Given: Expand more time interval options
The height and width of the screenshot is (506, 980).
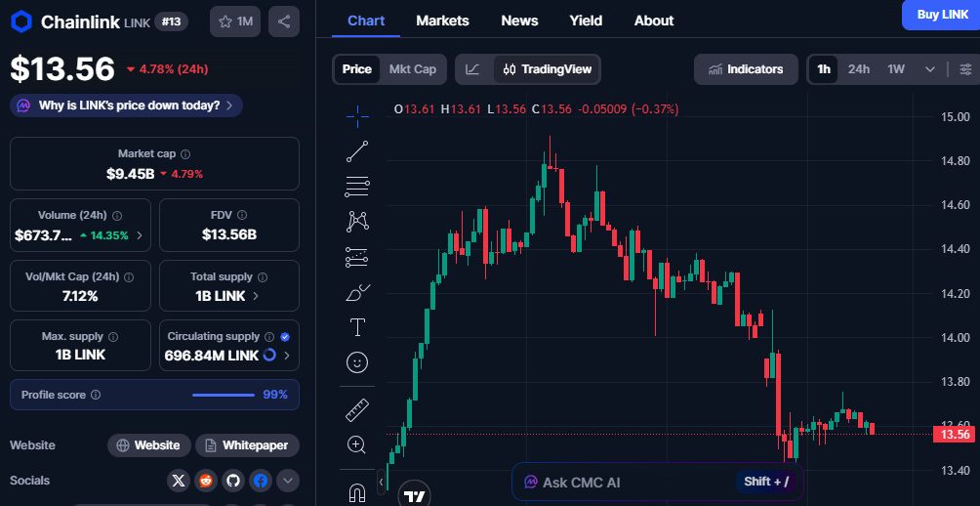Looking at the screenshot, I should 929,69.
